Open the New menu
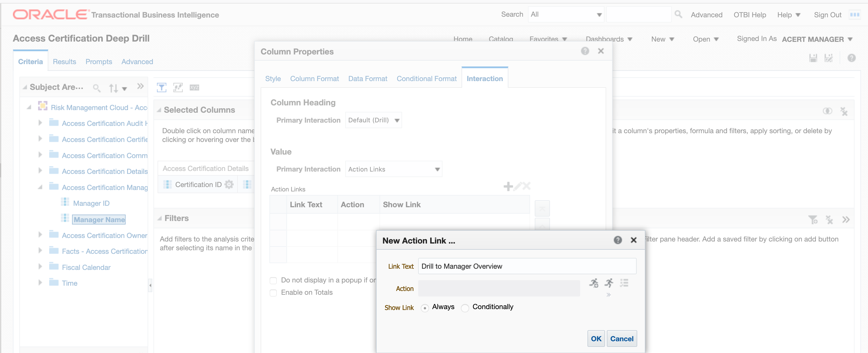Screen dimensions: 868x353 tap(662, 39)
